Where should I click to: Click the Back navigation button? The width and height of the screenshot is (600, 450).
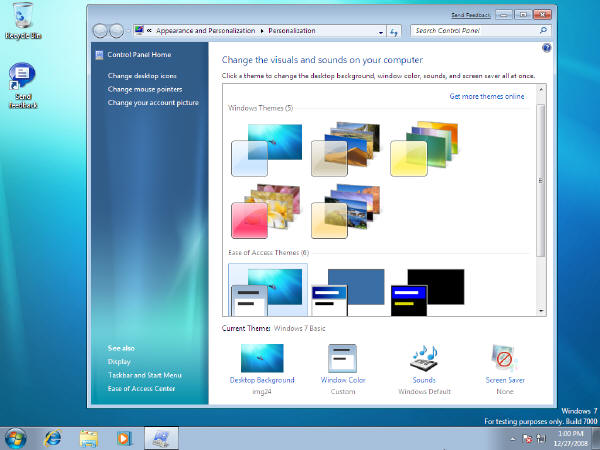click(x=100, y=31)
